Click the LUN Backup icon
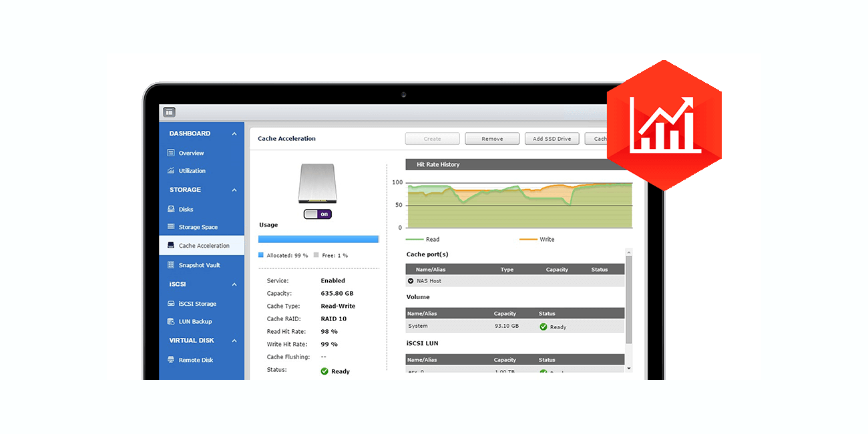This screenshot has height=434, width=868. [x=171, y=321]
